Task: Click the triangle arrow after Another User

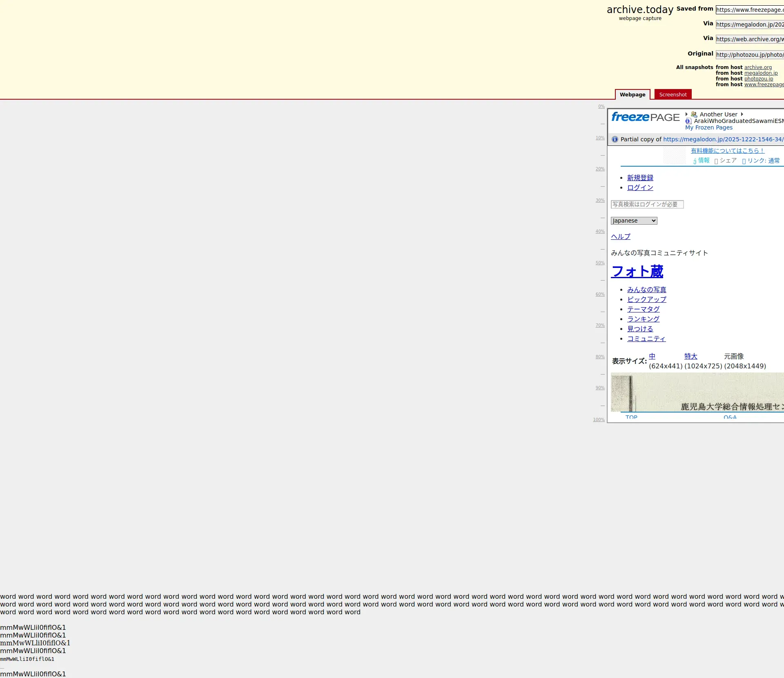Action: [x=742, y=114]
